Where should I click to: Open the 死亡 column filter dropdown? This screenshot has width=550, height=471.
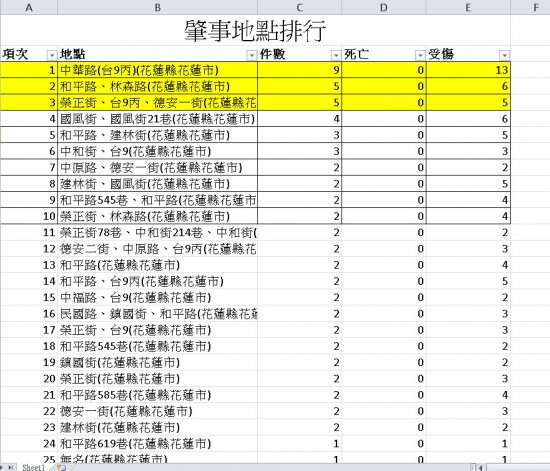tap(420, 55)
